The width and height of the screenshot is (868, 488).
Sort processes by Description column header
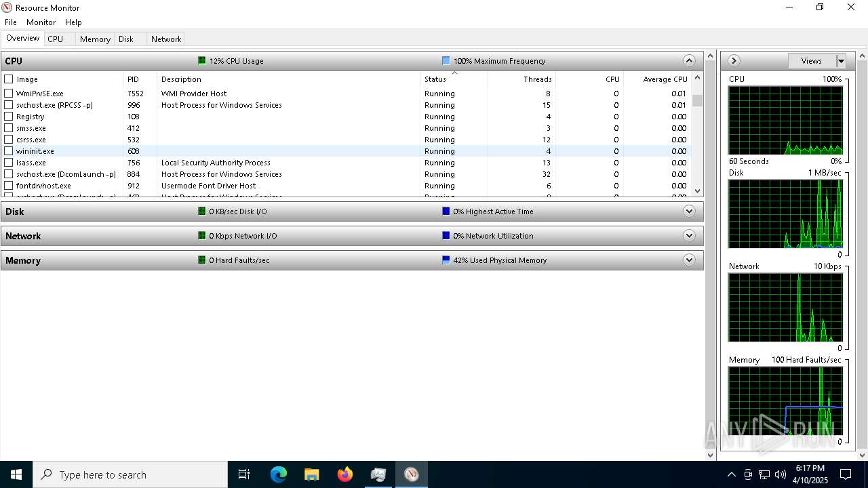coord(288,79)
